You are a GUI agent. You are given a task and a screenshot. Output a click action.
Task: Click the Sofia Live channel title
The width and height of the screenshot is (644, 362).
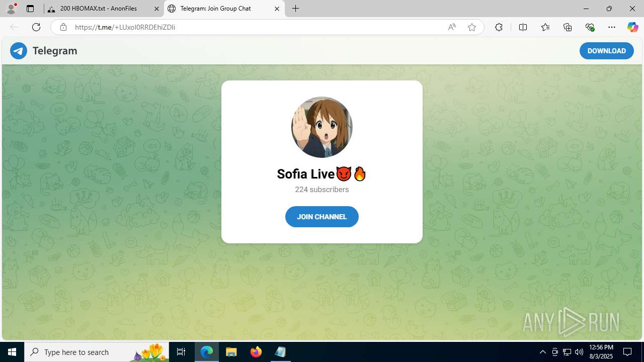[322, 174]
